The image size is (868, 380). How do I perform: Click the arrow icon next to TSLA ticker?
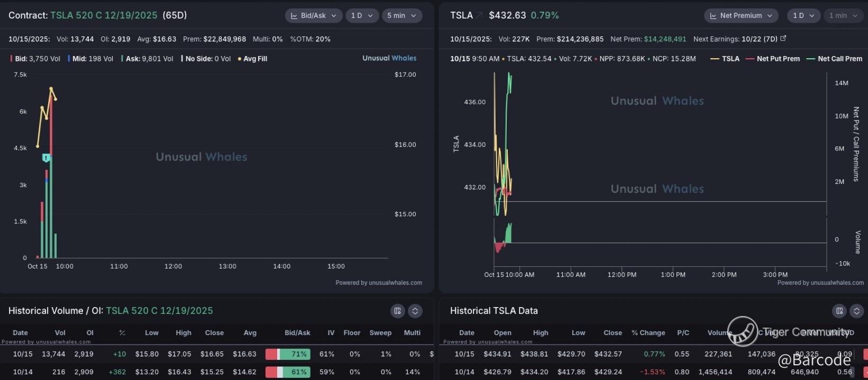(x=479, y=15)
